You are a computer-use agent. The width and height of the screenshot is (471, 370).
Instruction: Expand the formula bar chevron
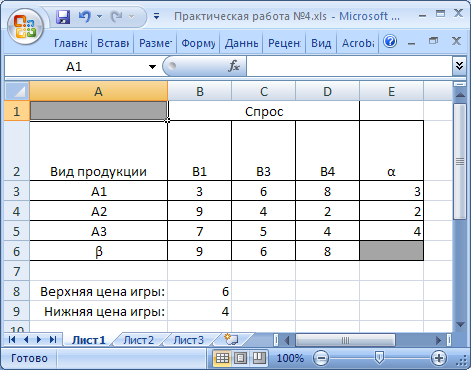[459, 66]
